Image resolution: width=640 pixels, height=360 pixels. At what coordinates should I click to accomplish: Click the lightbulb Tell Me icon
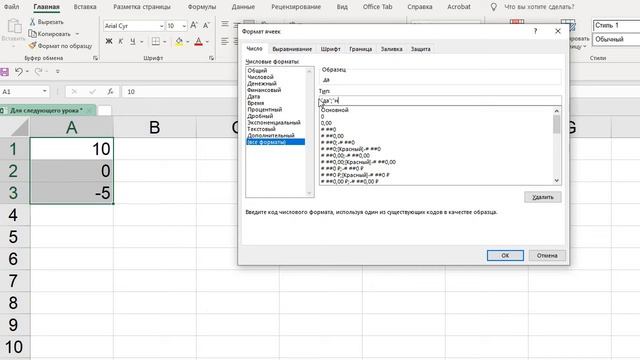pyautogui.click(x=494, y=7)
